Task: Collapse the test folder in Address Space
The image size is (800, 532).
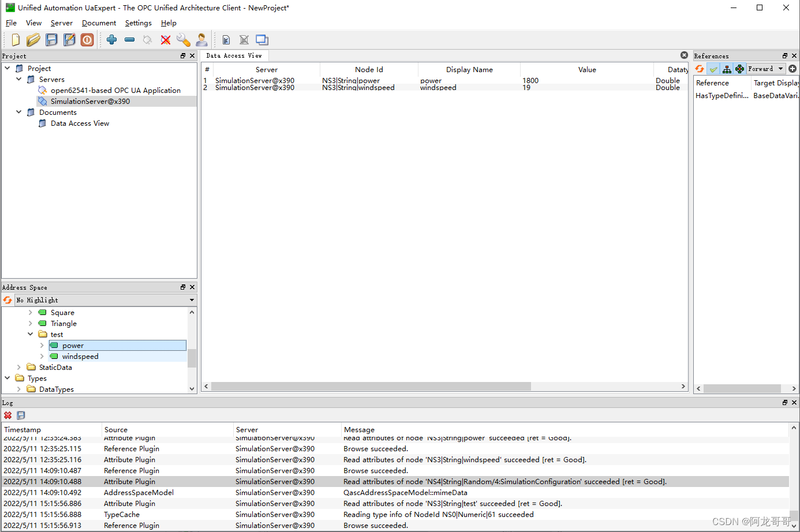Action: tap(30, 334)
